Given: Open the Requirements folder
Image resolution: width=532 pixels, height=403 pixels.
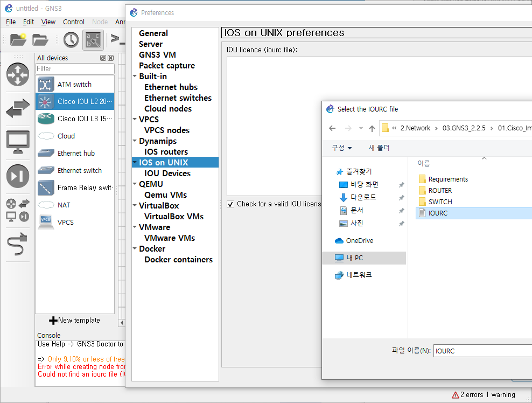Looking at the screenshot, I should pyautogui.click(x=448, y=179).
